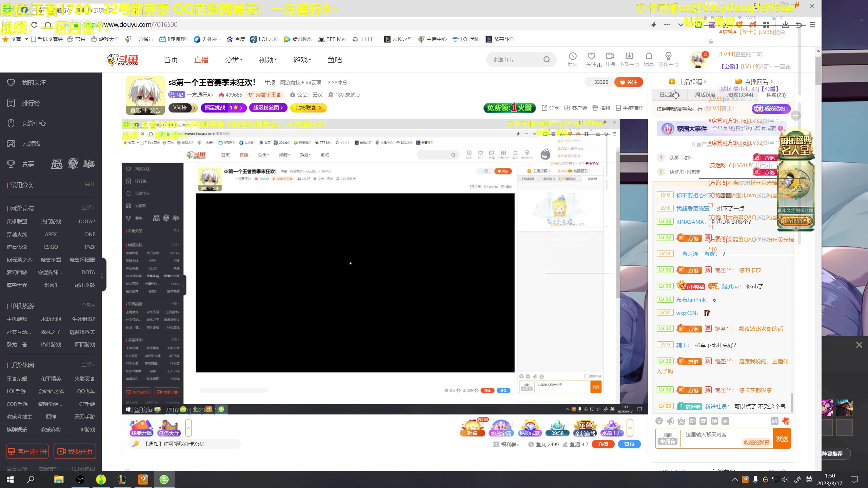The image size is (868, 488).
Task: Open Windows Start menu
Action: (10, 479)
